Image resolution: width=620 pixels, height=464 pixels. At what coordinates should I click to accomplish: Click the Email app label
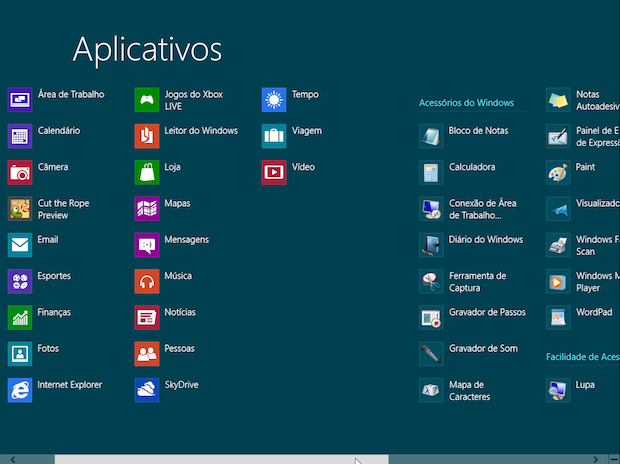48,240
